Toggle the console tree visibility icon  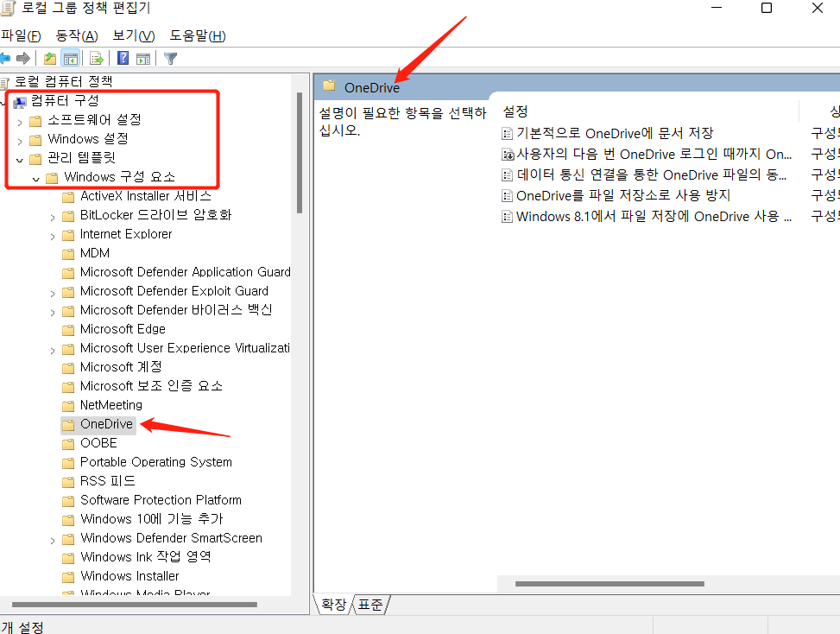tap(72, 58)
